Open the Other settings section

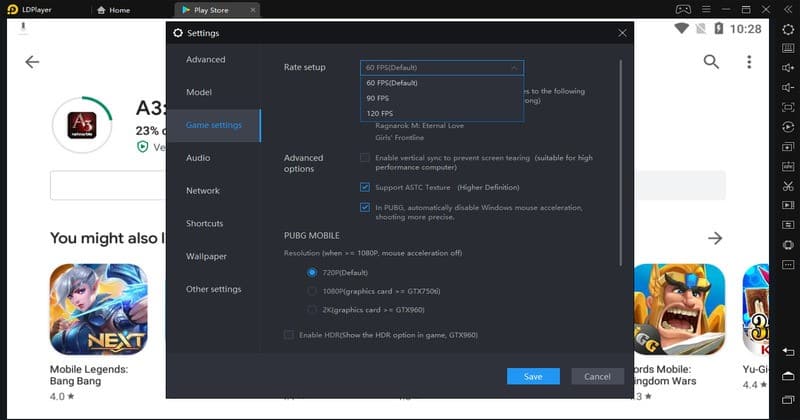pos(213,289)
